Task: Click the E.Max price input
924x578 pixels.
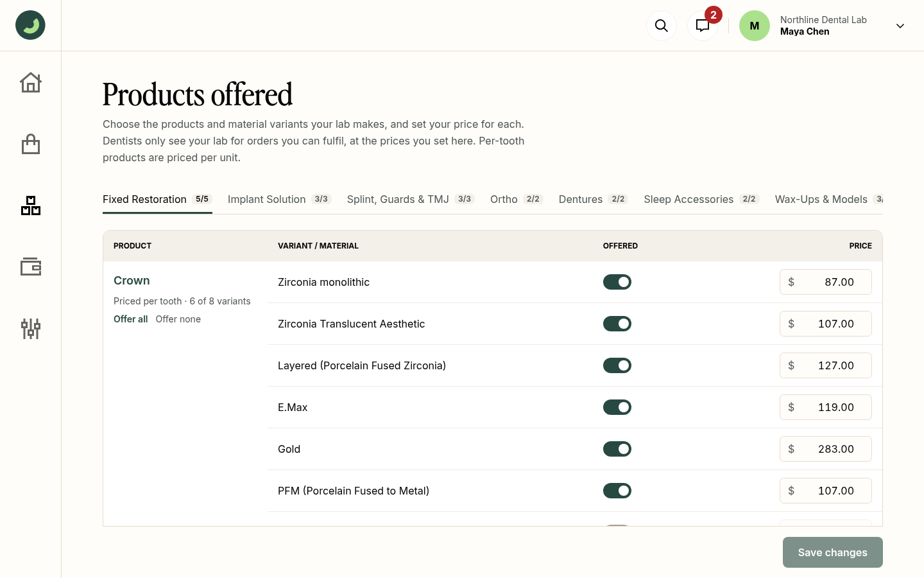Action: pyautogui.click(x=826, y=407)
